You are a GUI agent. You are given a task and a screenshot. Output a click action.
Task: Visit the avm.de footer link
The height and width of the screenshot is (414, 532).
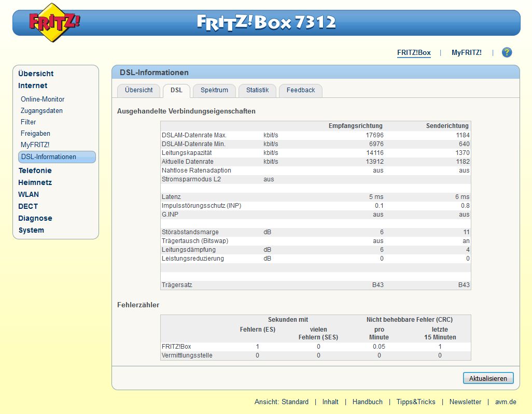(x=506, y=402)
